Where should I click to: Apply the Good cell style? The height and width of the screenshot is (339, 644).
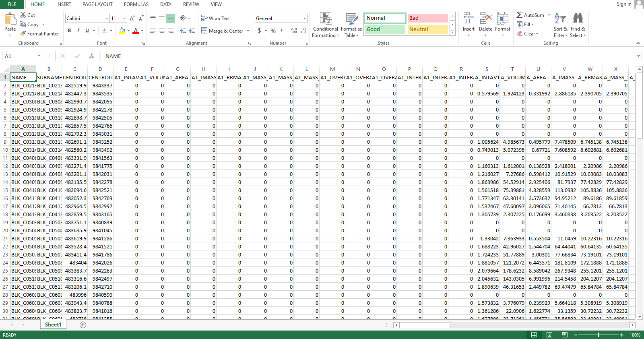[x=385, y=29]
